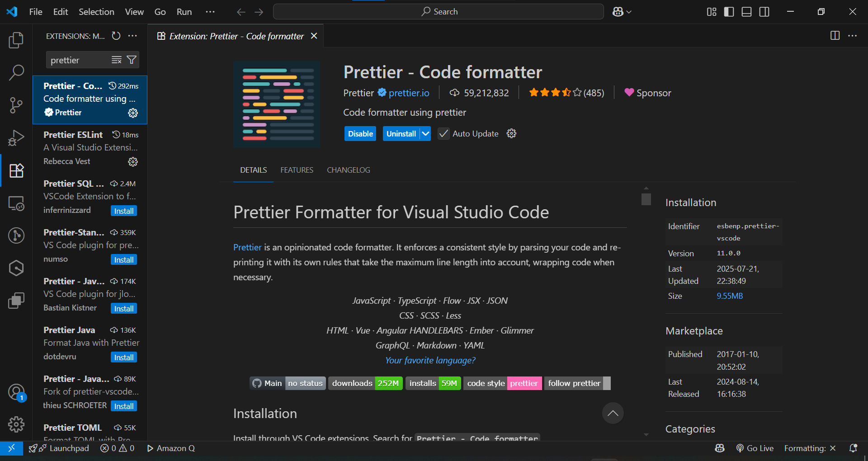The width and height of the screenshot is (868, 461).
Task: Click the split editor right icon
Action: click(x=835, y=36)
